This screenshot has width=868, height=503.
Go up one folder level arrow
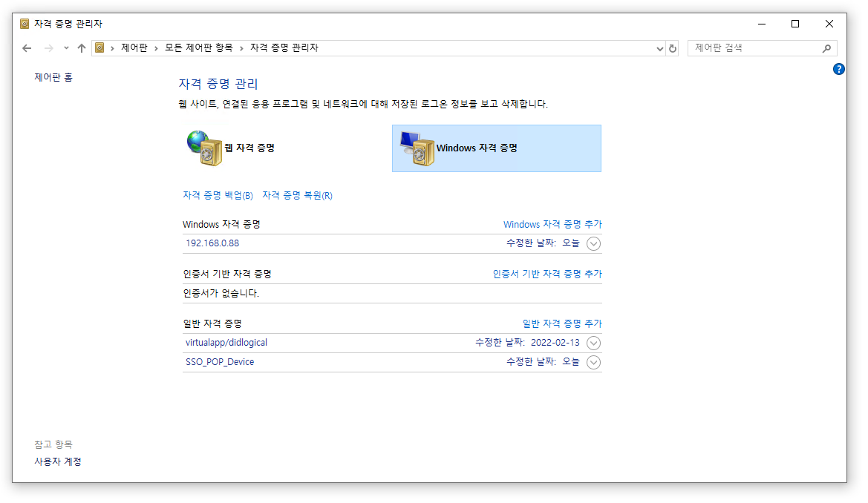coord(82,48)
